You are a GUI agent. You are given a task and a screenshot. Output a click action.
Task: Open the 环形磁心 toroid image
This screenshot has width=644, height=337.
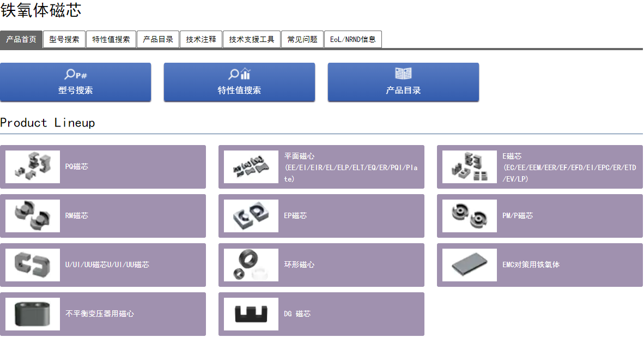point(251,265)
